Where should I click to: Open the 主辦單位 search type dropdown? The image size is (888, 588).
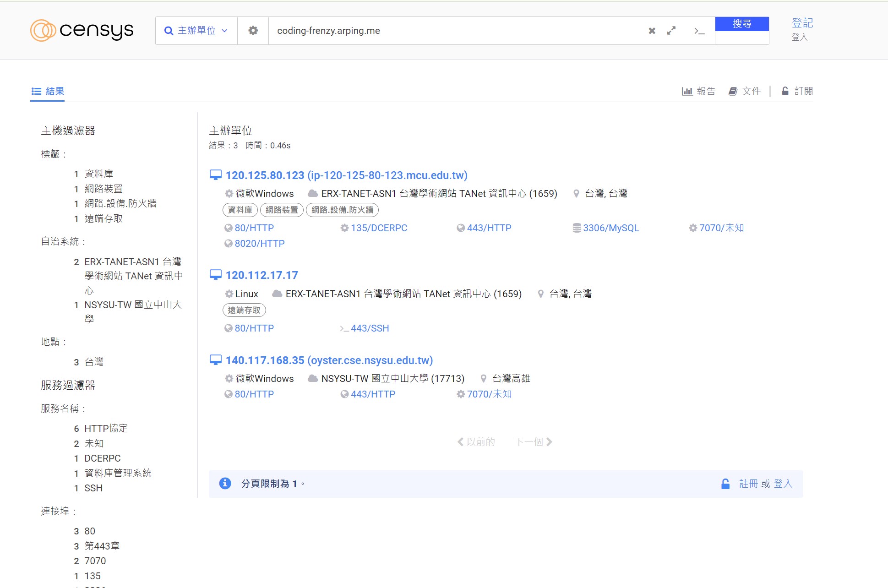[196, 31]
